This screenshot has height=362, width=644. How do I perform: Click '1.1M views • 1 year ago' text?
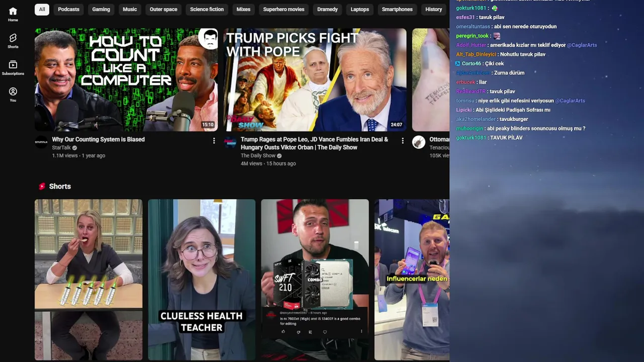coord(78,156)
